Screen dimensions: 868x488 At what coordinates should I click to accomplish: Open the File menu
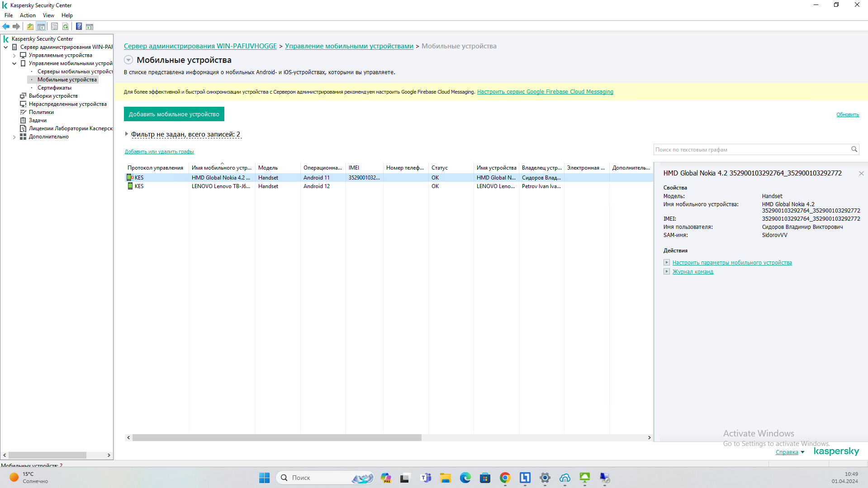(9, 15)
